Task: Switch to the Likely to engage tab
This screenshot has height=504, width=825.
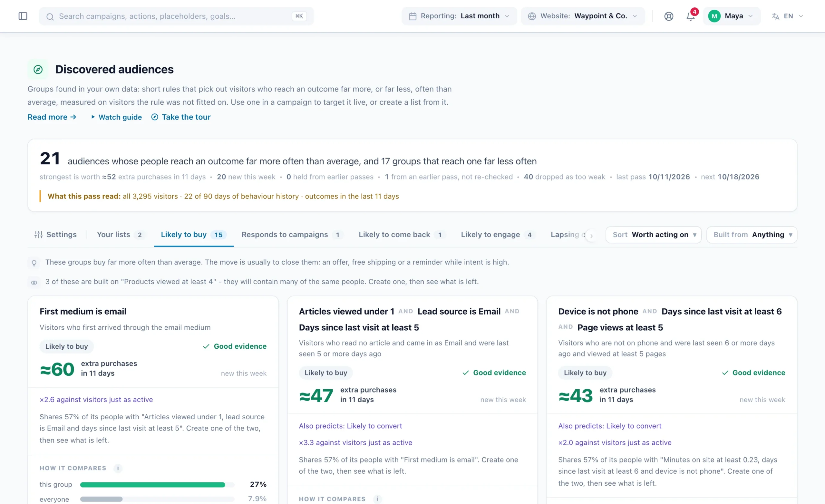Action: coord(498,235)
